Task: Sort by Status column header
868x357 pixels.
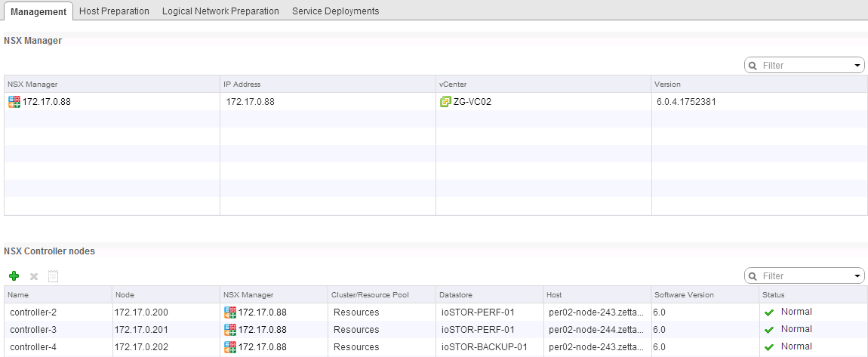Action: pyautogui.click(x=813, y=294)
